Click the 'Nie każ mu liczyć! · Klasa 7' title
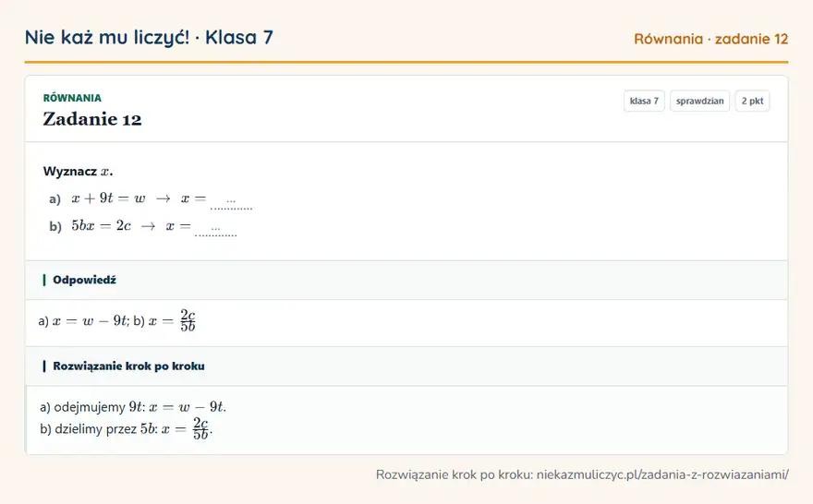The image size is (813, 504). [x=149, y=37]
